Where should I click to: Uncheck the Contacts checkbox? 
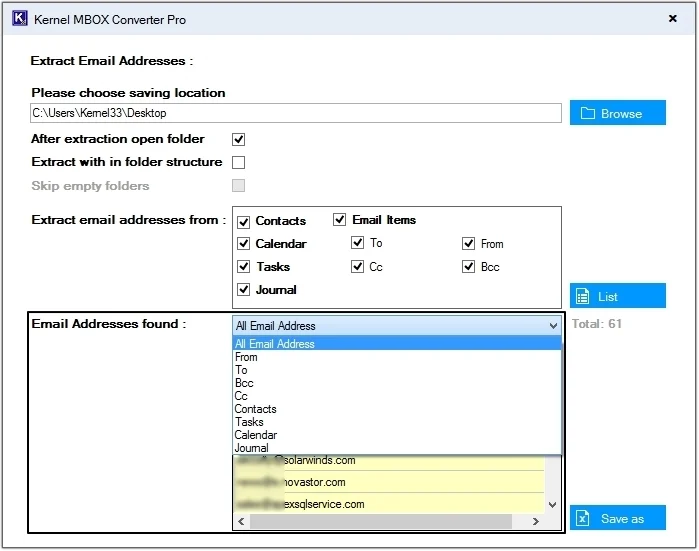[243, 222]
